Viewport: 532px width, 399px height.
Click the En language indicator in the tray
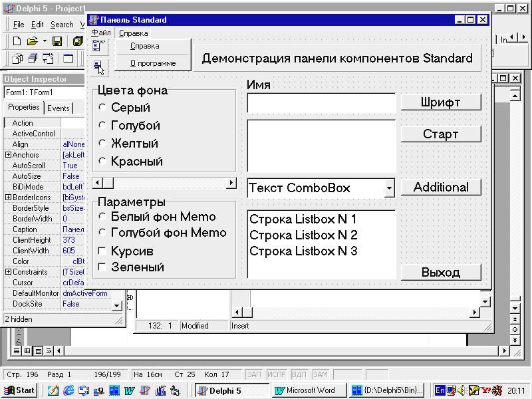click(x=440, y=390)
